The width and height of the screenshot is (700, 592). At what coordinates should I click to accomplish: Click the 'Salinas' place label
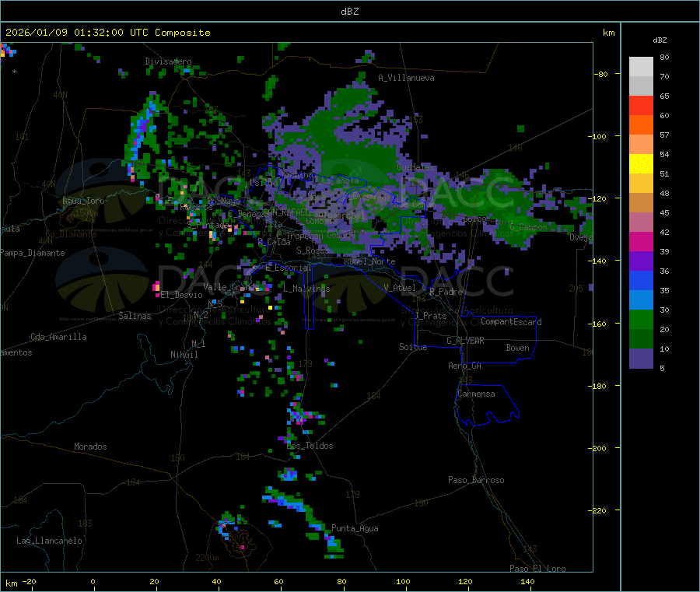135,316
